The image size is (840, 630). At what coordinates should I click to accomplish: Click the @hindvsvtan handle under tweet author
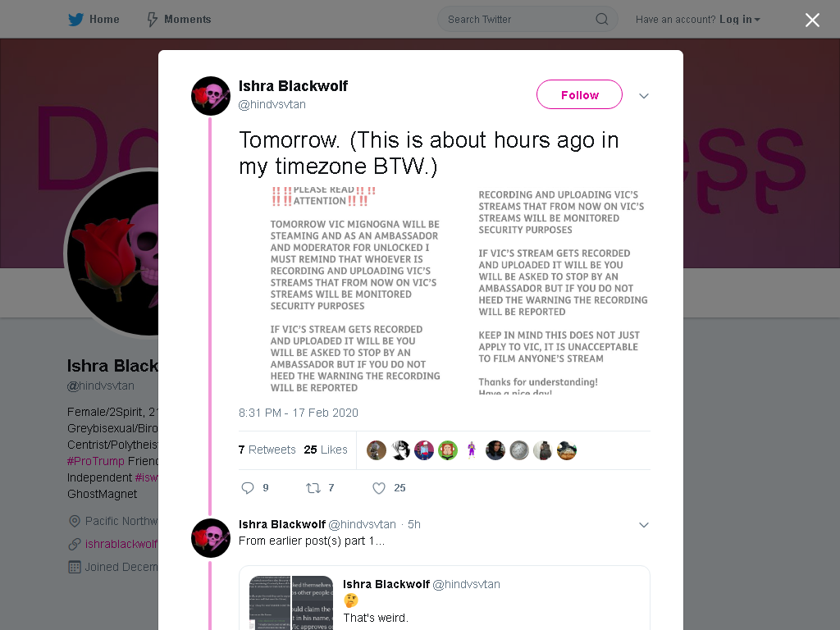coord(272,104)
